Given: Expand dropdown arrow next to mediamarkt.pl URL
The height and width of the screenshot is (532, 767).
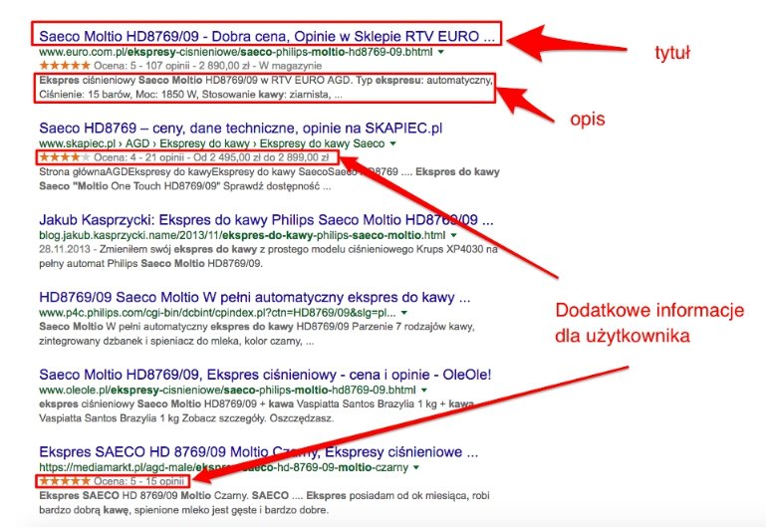Looking at the screenshot, I should [416, 467].
